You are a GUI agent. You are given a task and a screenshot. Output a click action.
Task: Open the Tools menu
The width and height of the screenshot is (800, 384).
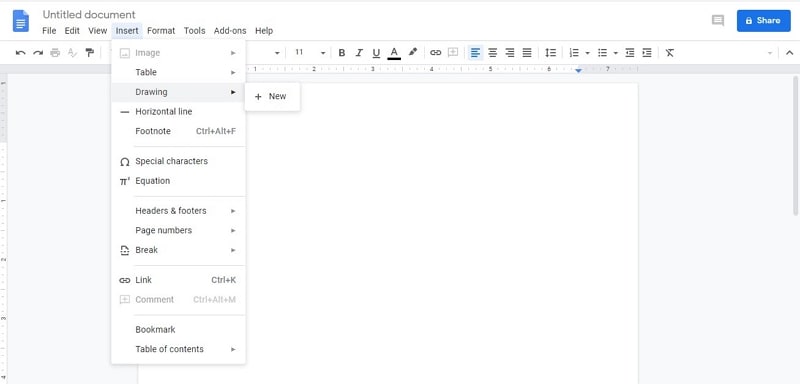tap(194, 31)
